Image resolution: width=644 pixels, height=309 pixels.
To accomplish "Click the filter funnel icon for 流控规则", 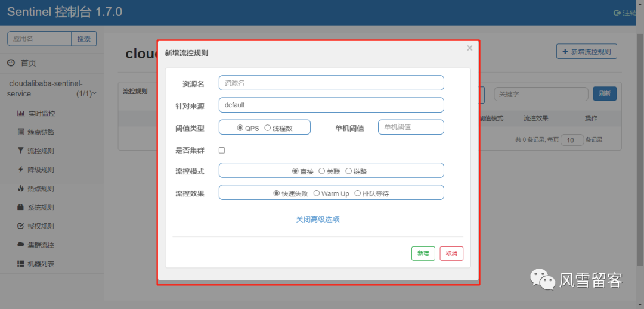I will coord(21,151).
